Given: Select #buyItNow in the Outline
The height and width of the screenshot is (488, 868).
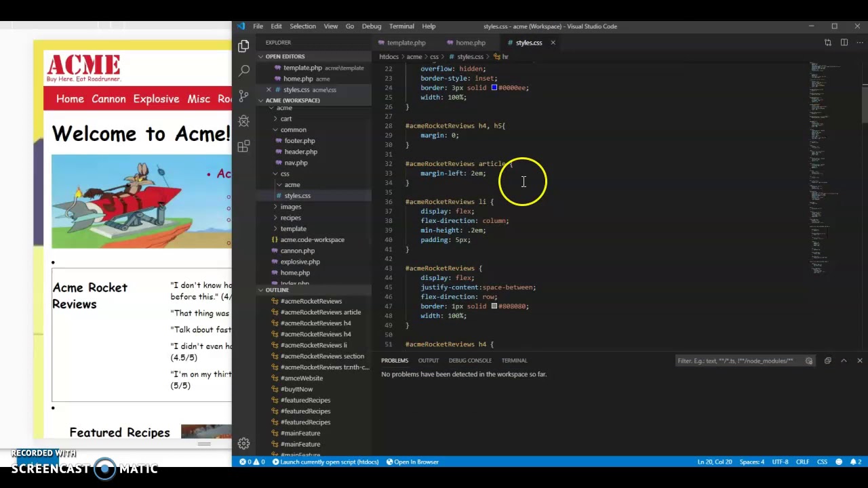Looking at the screenshot, I should pos(296,389).
